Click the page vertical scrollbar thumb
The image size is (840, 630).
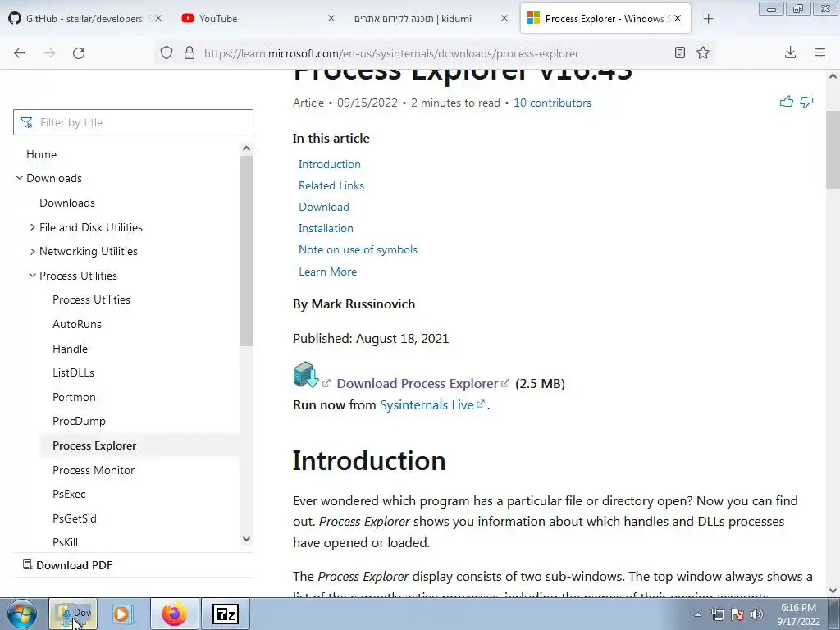pyautogui.click(x=833, y=150)
